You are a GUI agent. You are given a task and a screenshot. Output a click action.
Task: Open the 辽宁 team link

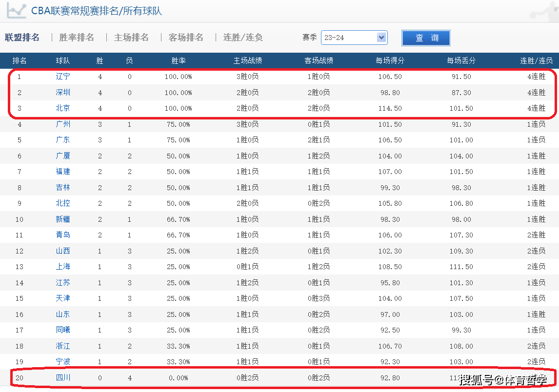click(63, 76)
